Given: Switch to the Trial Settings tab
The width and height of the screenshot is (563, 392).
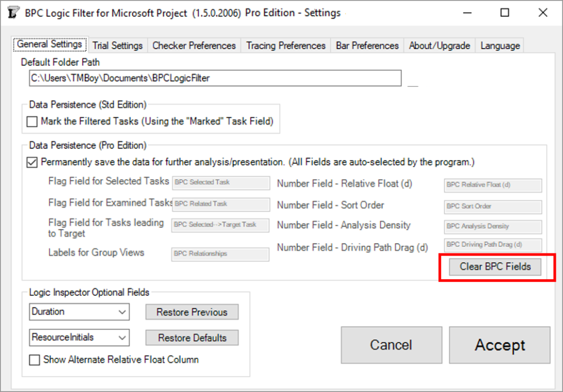Looking at the screenshot, I should click(x=117, y=46).
